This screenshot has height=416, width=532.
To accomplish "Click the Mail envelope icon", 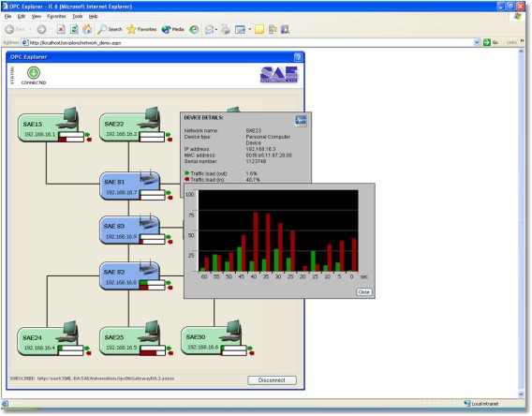I will pyautogui.click(x=210, y=30).
